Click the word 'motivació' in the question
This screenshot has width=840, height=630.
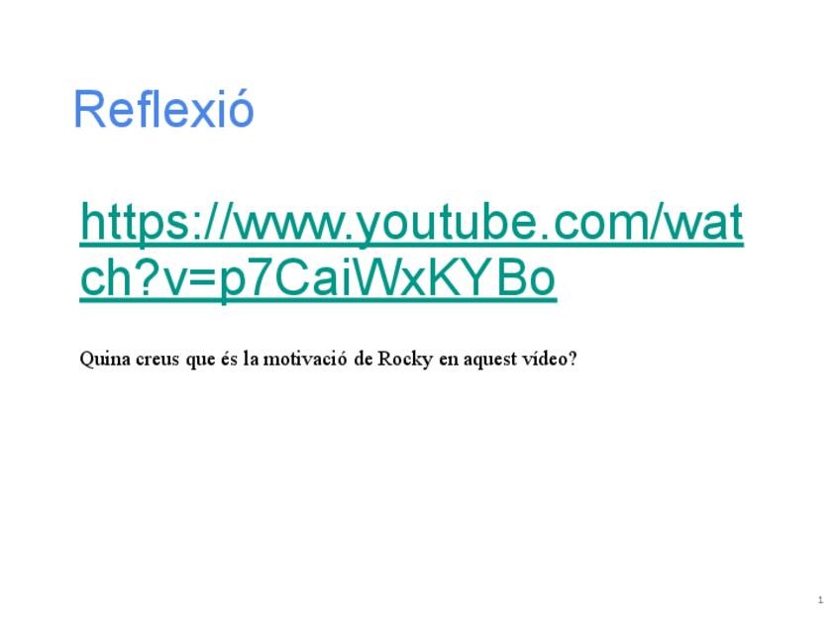pos(305,359)
